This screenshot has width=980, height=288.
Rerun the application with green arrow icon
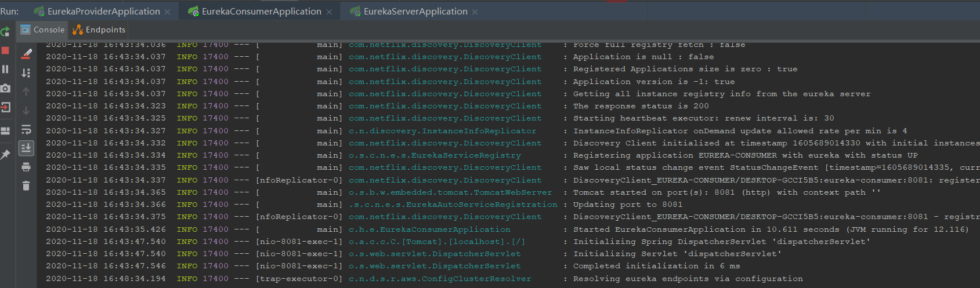pos(5,32)
